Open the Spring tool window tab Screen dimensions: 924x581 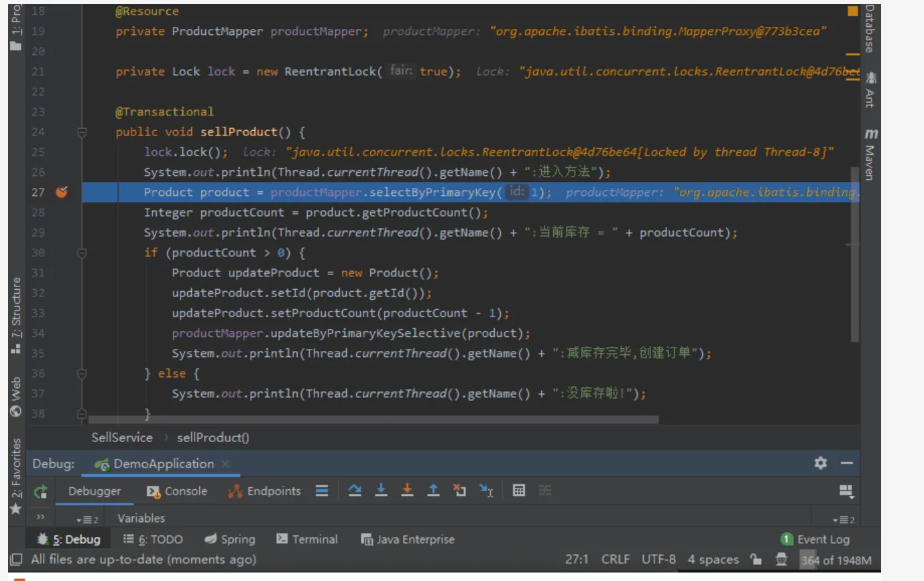coord(230,539)
